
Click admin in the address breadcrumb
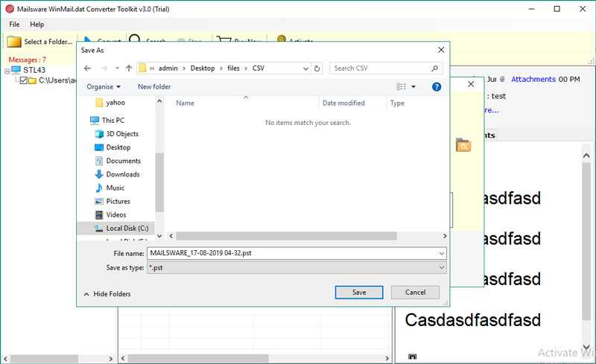(168, 68)
